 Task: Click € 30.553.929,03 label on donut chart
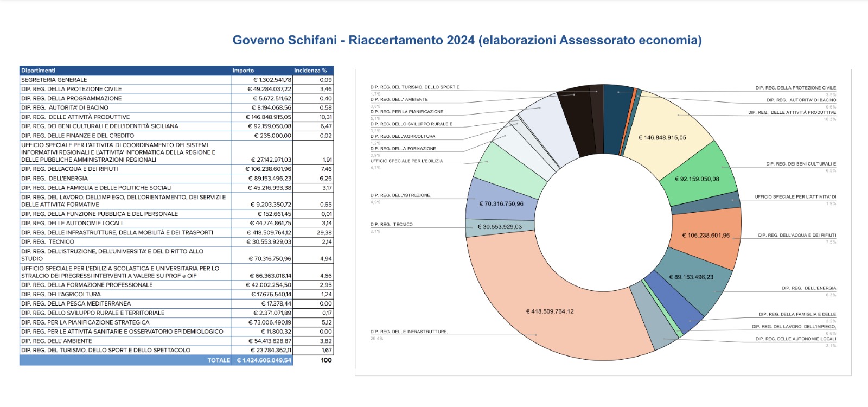pyautogui.click(x=499, y=227)
